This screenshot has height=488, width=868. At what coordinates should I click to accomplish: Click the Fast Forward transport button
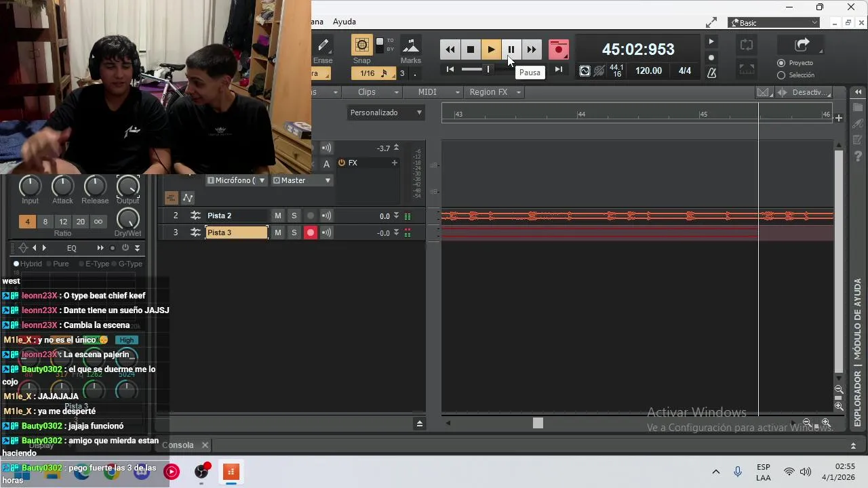pos(532,49)
